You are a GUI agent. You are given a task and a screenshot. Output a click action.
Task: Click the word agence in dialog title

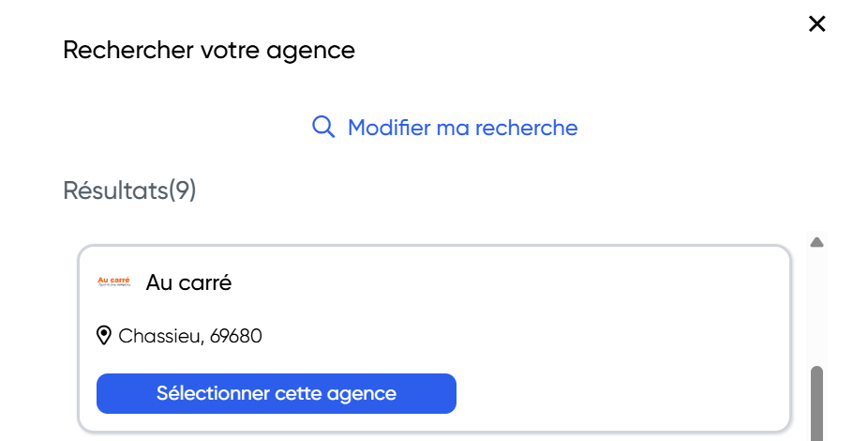[315, 51]
